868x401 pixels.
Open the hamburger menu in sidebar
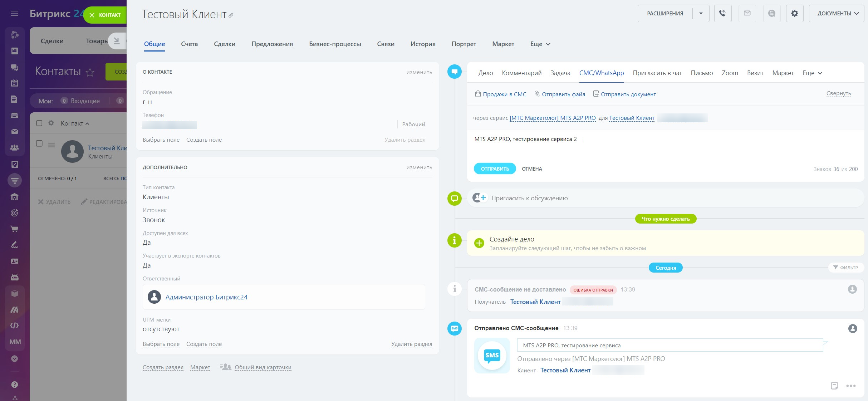click(15, 13)
